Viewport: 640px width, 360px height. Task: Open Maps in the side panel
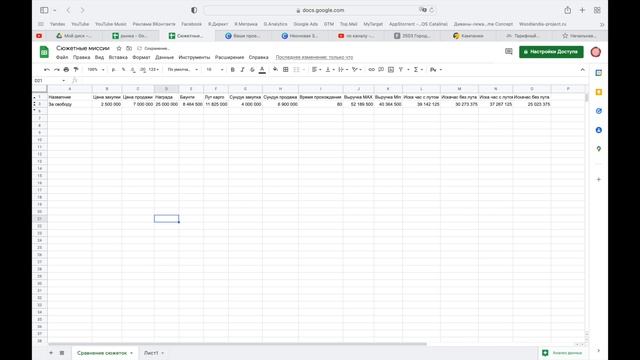click(599, 149)
